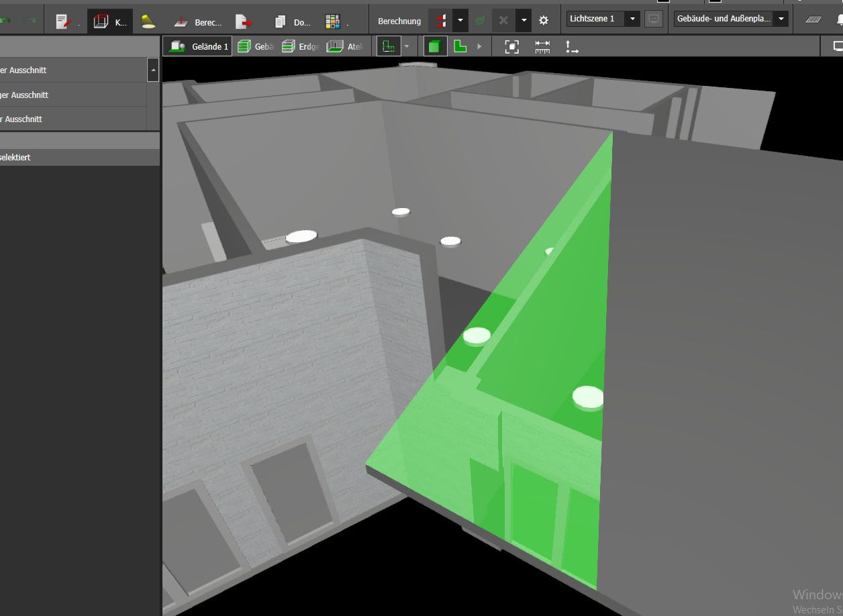Open the dropdown arrow beside start calculation

pyautogui.click(x=460, y=20)
